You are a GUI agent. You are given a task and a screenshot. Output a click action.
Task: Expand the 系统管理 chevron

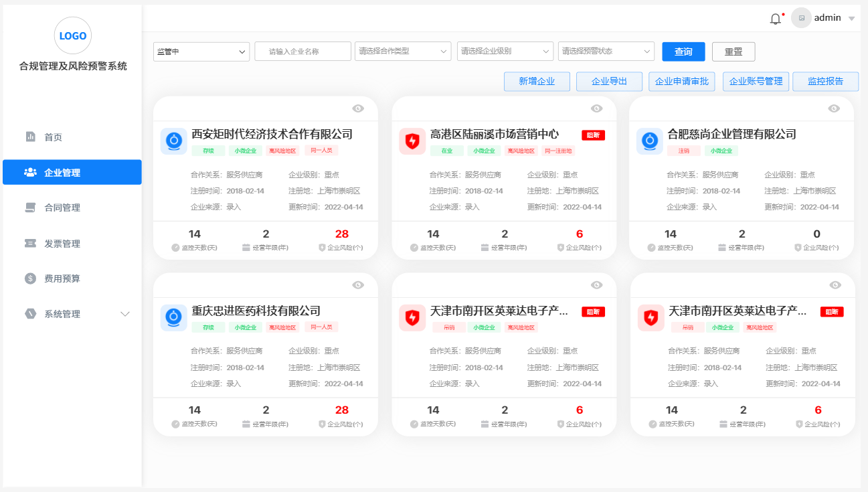[124, 314]
